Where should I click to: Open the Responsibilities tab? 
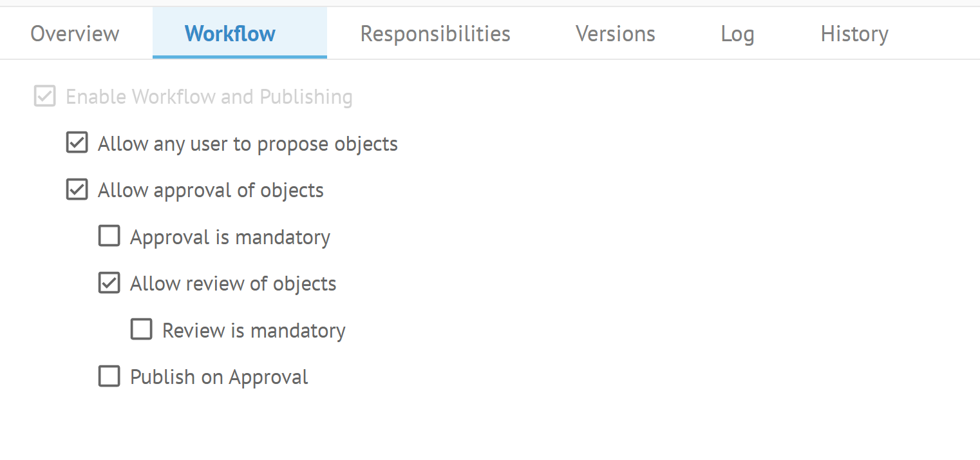point(435,34)
